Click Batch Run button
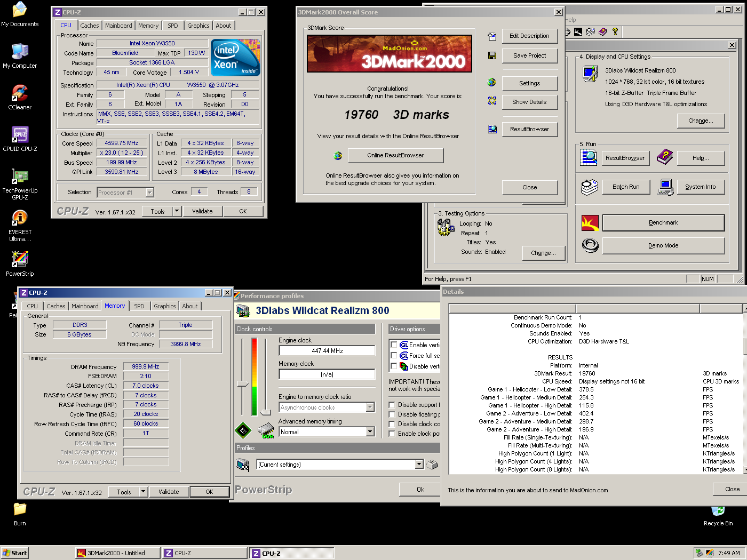Image resolution: width=747 pixels, height=560 pixels. pos(626,187)
